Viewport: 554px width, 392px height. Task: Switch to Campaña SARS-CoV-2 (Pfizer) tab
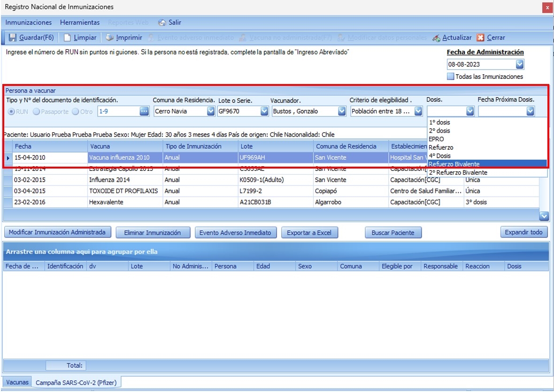click(76, 383)
